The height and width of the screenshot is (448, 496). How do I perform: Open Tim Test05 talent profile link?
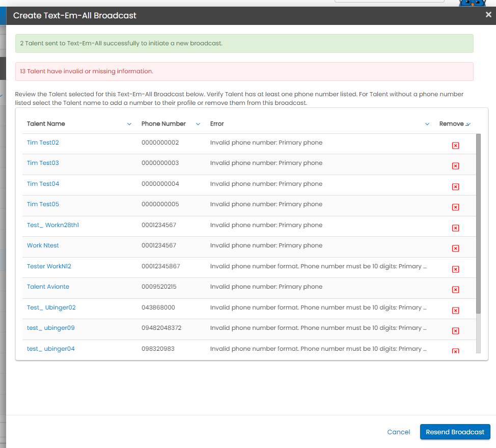[43, 204]
